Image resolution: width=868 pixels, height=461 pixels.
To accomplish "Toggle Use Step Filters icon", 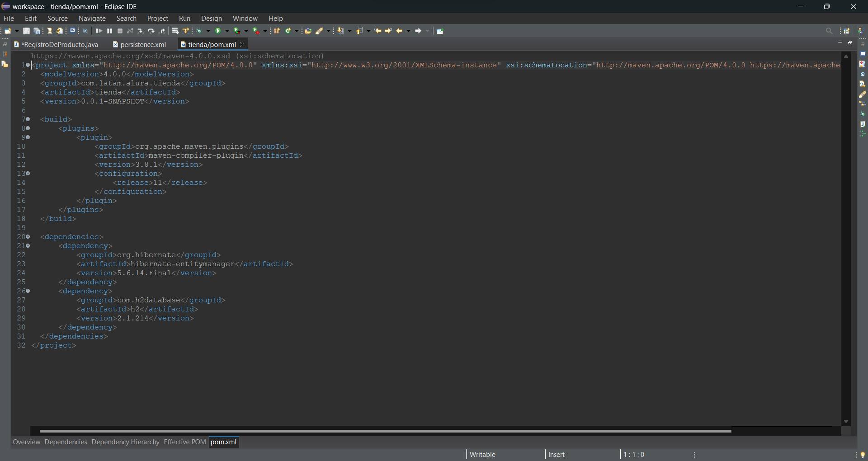I will pyautogui.click(x=186, y=31).
